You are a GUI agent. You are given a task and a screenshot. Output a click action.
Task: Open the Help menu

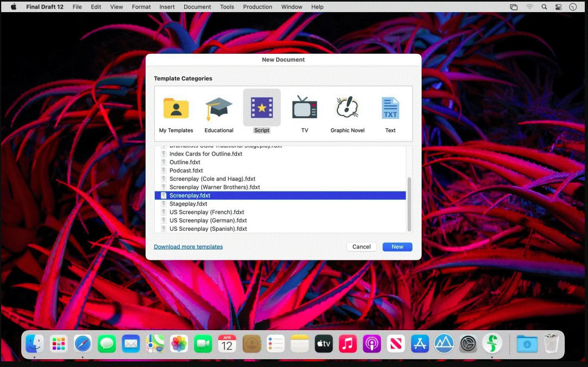point(317,7)
